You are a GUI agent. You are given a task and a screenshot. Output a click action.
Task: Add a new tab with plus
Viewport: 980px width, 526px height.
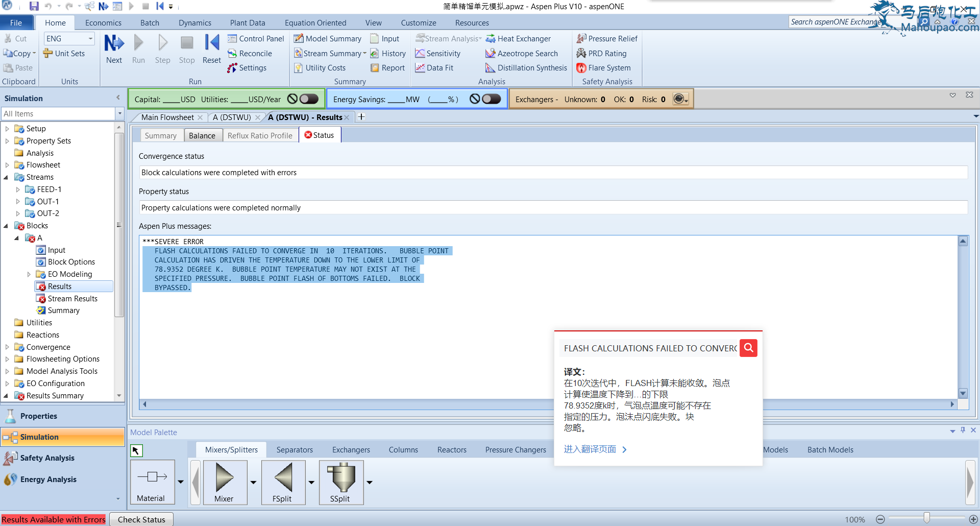[361, 117]
